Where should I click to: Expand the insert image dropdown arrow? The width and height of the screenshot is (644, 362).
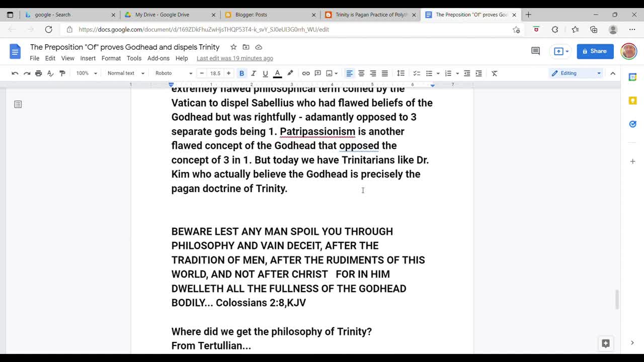336,73
